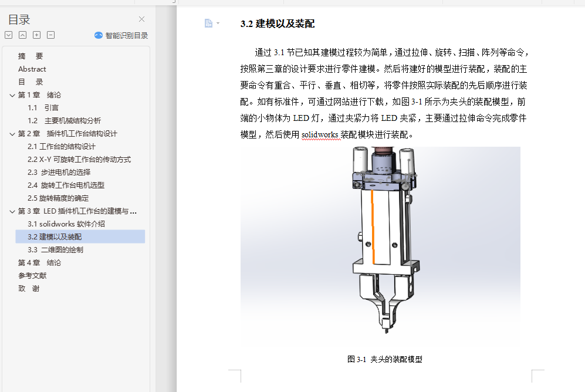Go to 致 谢 in the outline
The height and width of the screenshot is (392, 585).
[x=29, y=288]
